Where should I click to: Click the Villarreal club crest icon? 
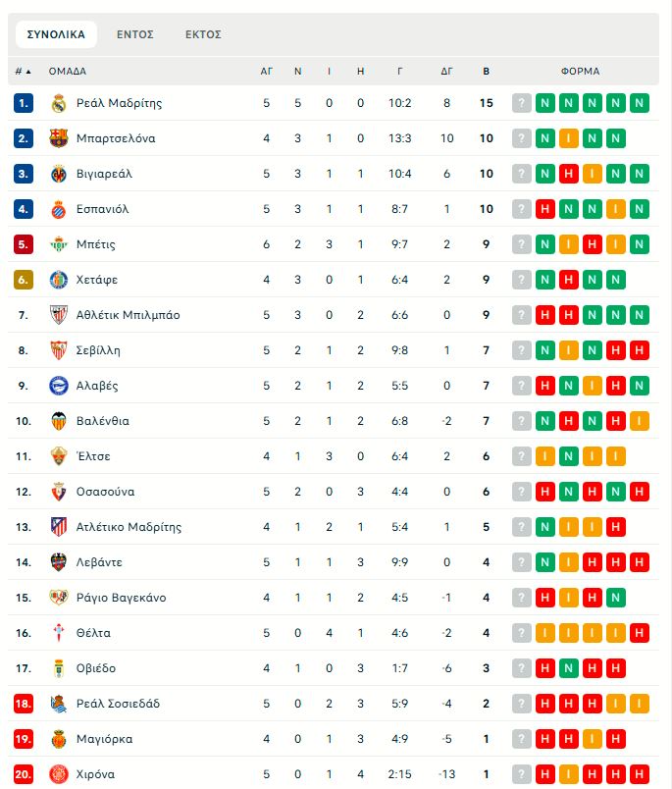pos(58,174)
